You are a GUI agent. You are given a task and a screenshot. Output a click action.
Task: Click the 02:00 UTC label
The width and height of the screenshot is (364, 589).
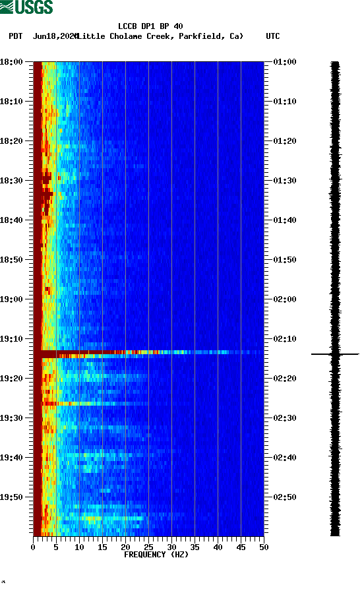[x=285, y=299]
